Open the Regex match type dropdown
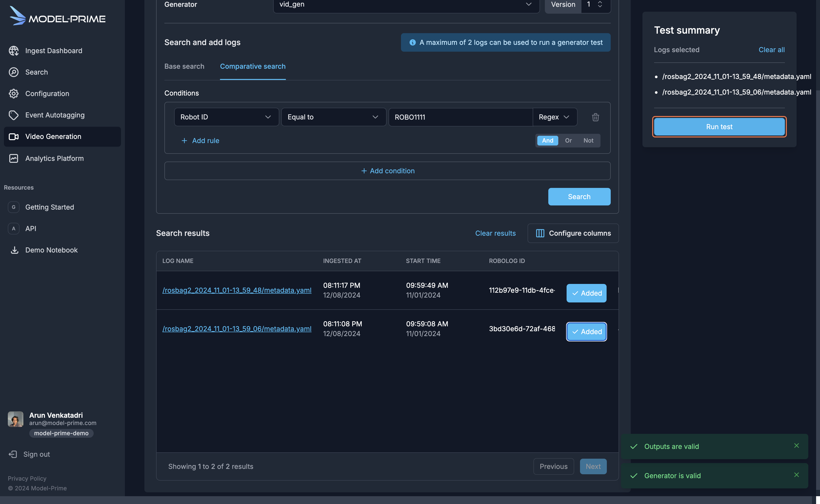Image resolution: width=820 pixels, height=504 pixels. point(555,117)
